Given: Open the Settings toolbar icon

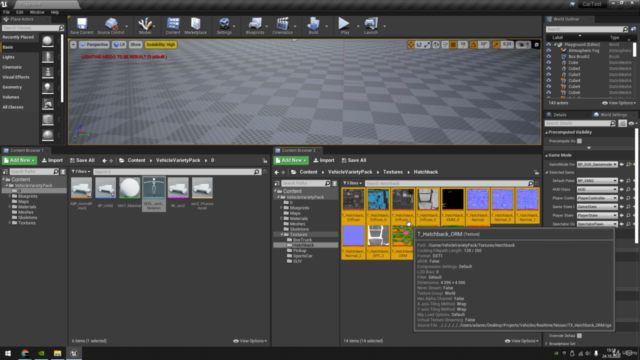Looking at the screenshot, I should [224, 25].
